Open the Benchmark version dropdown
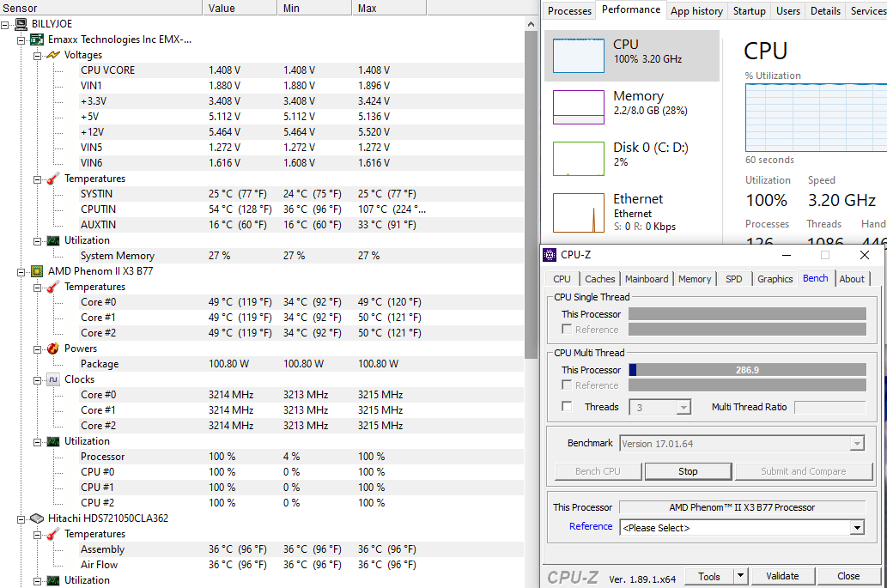887x588 pixels. pos(857,444)
